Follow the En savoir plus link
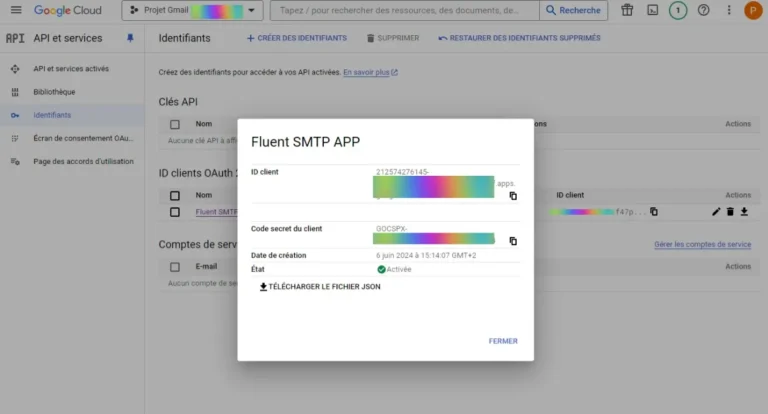This screenshot has height=414, width=768. [x=370, y=73]
